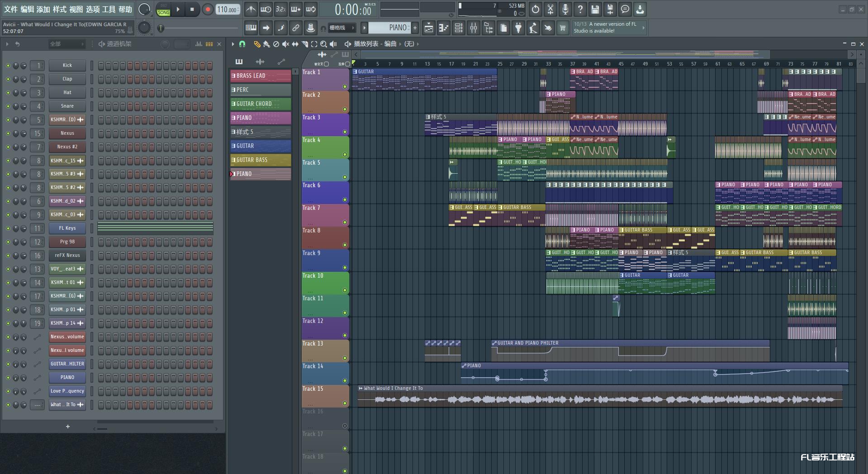
Task: Add a channel with the plus button
Action: [x=68, y=427]
